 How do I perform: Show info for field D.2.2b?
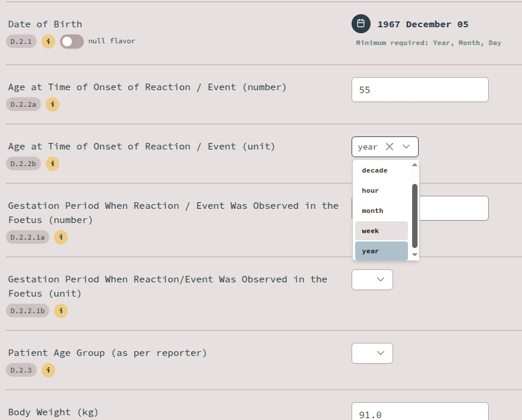(x=53, y=164)
